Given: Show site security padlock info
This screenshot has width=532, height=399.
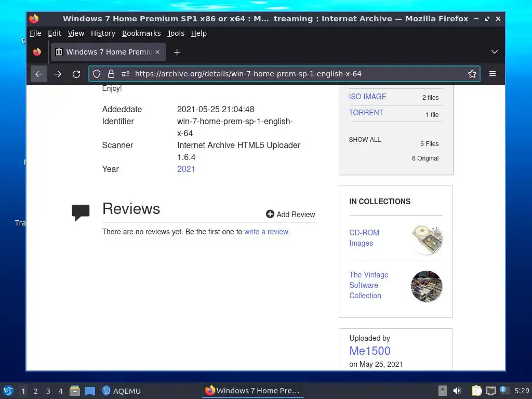Looking at the screenshot, I should pyautogui.click(x=111, y=74).
